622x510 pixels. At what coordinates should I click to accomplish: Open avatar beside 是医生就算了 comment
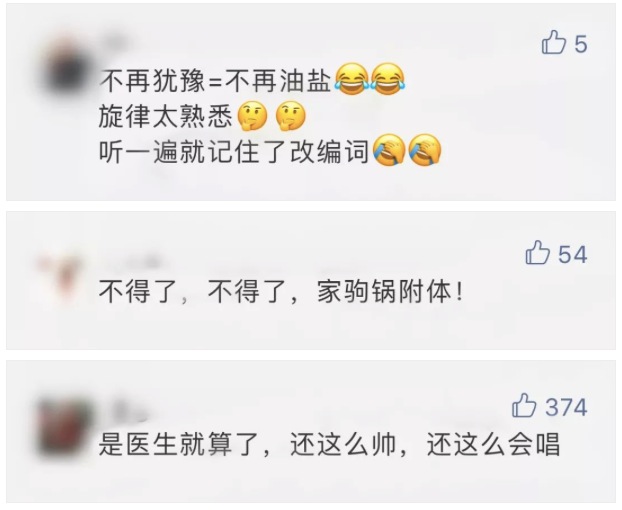click(65, 428)
